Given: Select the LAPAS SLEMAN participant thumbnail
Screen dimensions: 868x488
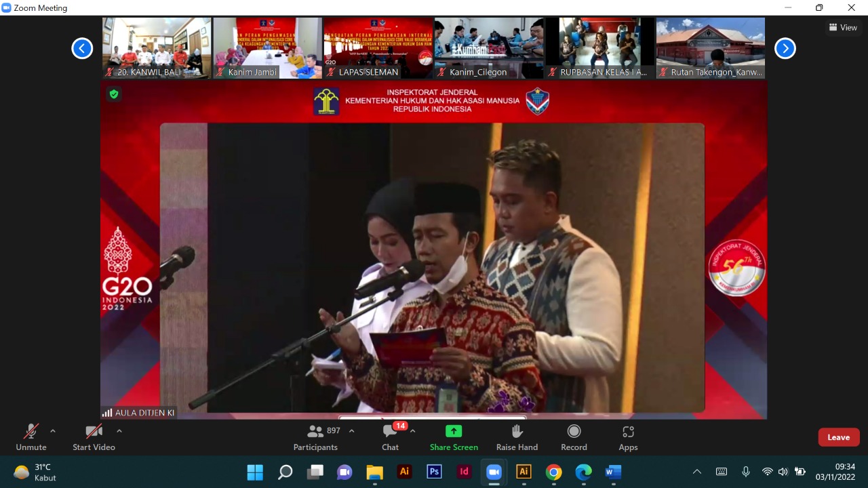Looking at the screenshot, I should tap(378, 48).
